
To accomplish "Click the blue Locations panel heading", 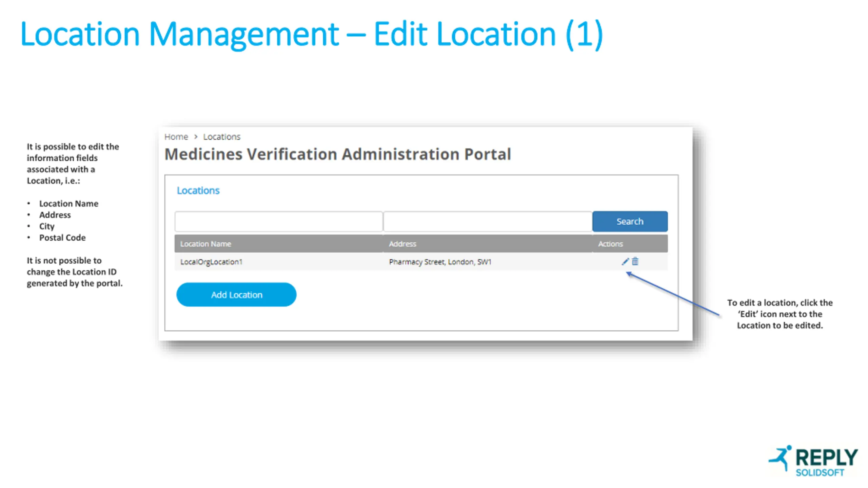I will [x=198, y=190].
